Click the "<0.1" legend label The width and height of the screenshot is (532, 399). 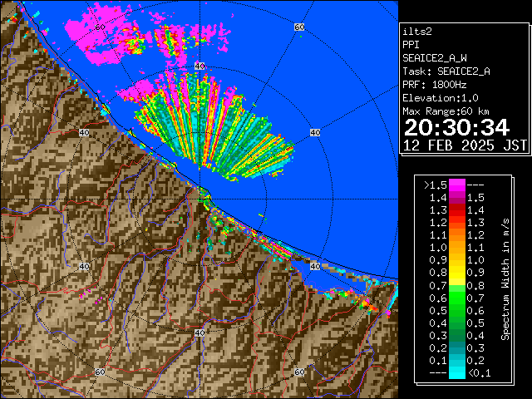point(480,373)
